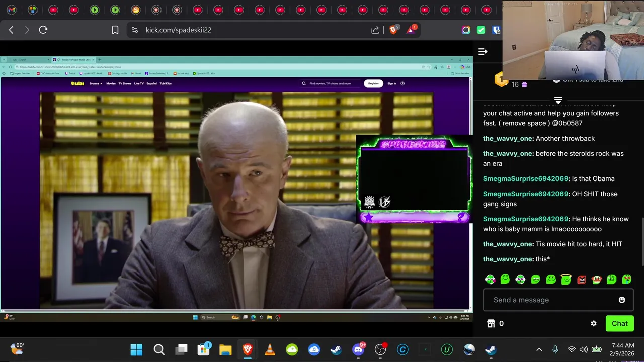Expand Tubi Browse dropdown

(x=96, y=83)
